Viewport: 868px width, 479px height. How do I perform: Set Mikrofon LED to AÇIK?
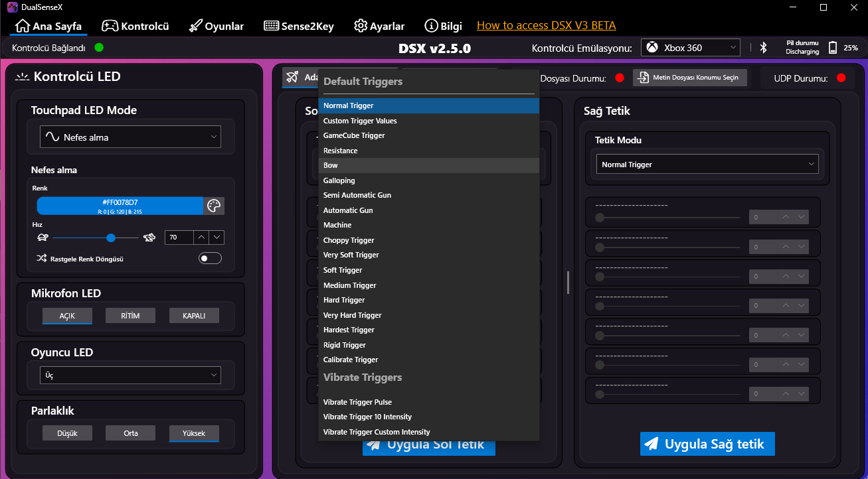pos(67,316)
